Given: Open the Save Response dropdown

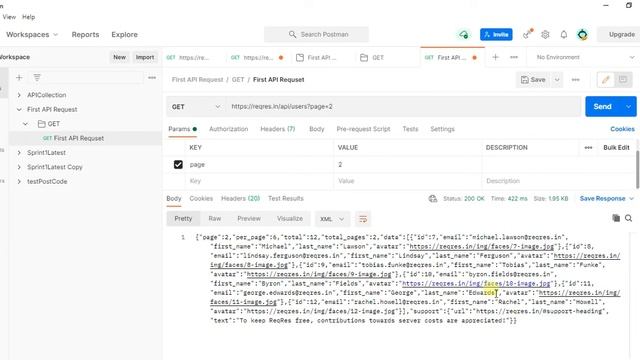Looking at the screenshot, I should (607, 199).
